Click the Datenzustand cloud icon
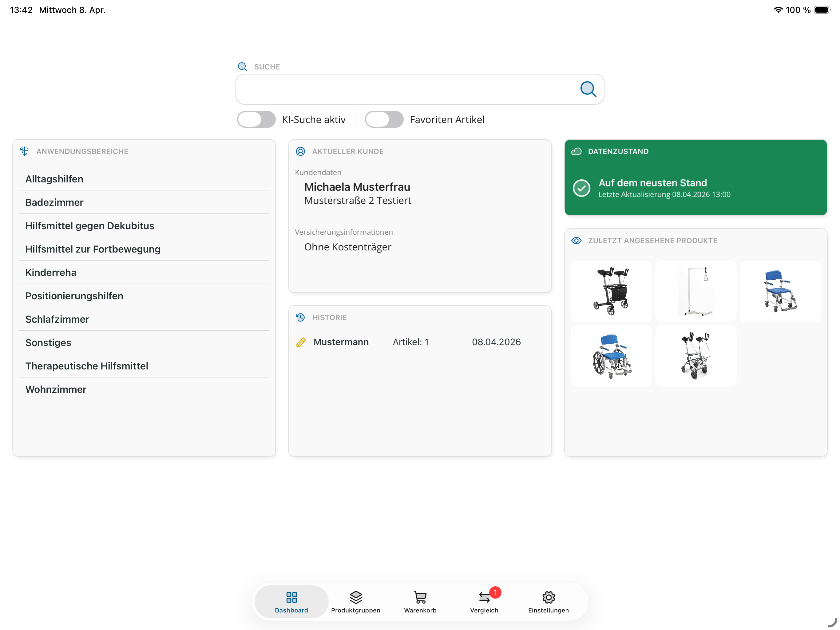This screenshot has height=630, width=840. 576,151
